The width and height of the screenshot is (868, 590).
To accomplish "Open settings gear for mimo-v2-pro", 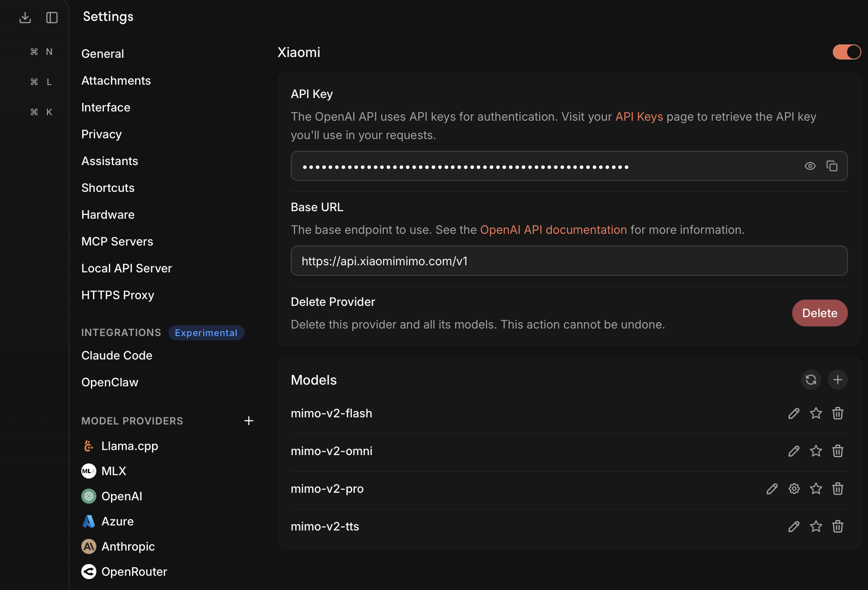I will click(x=794, y=489).
